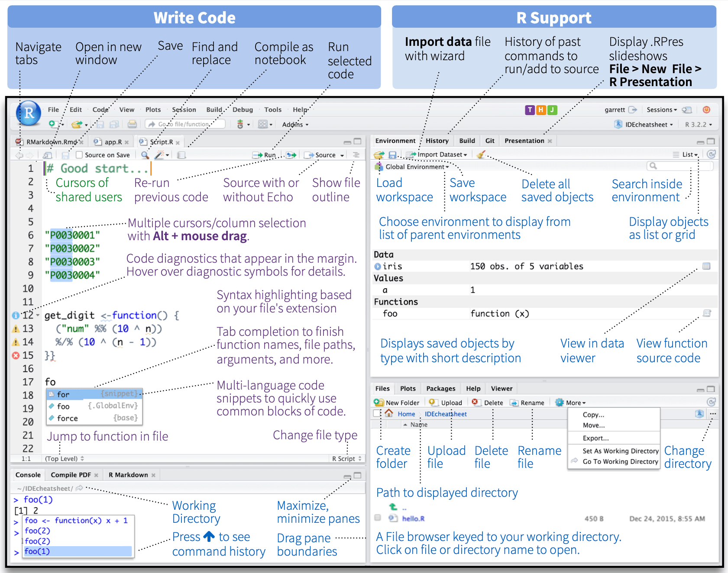The image size is (728, 573).
Task: Click the show document outline icon
Action: (356, 155)
